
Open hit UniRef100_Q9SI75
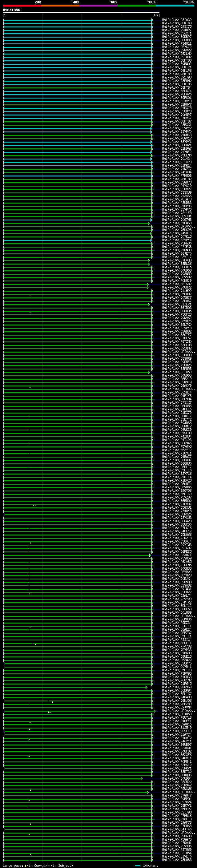point(177,26)
